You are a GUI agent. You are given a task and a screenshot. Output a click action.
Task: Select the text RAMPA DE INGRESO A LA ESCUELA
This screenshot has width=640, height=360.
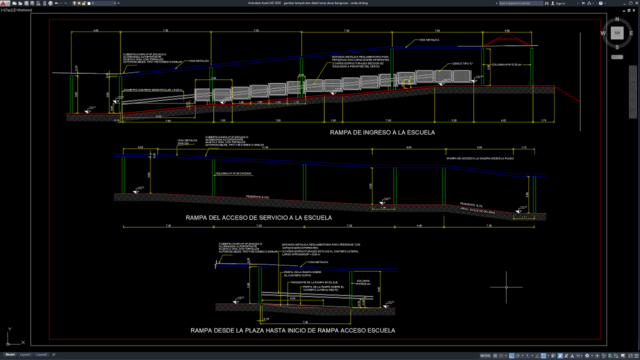point(382,132)
